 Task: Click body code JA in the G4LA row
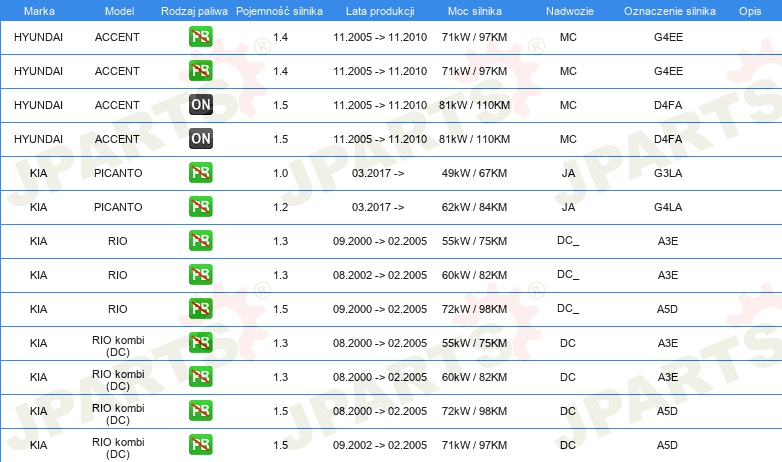coord(568,207)
